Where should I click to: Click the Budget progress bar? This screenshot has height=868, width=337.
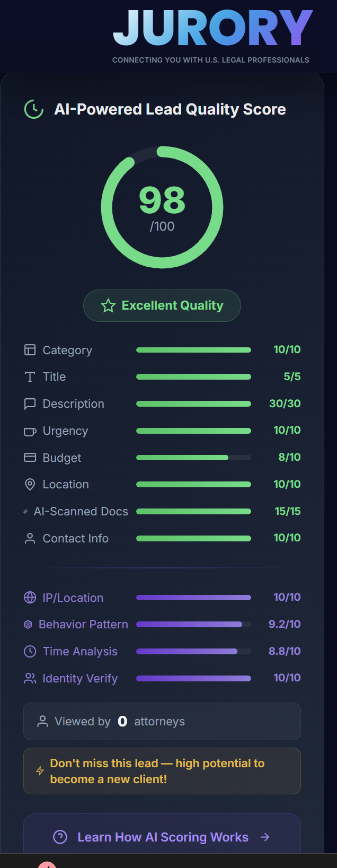[x=193, y=457]
